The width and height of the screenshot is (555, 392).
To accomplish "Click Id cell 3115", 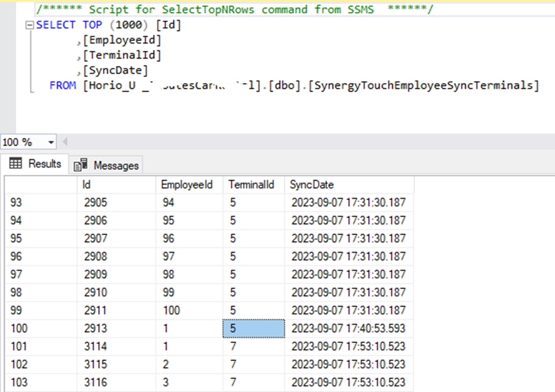I will pos(116,365).
